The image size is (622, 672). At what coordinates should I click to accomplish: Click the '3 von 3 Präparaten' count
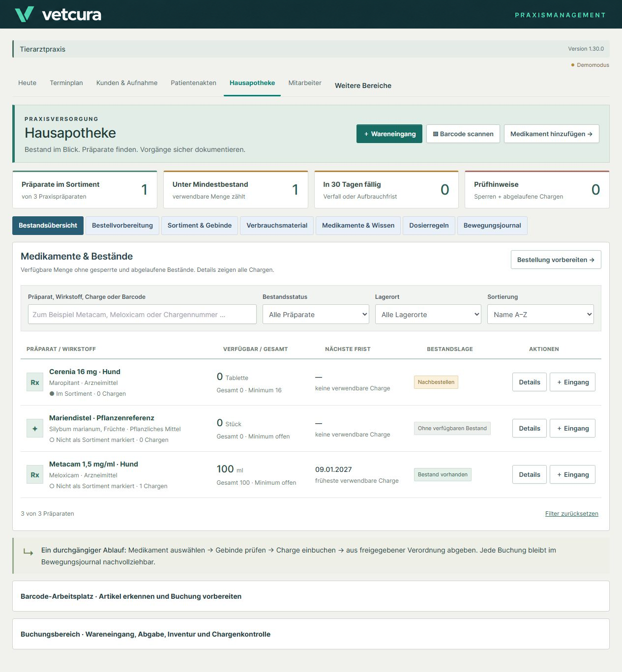pos(47,514)
